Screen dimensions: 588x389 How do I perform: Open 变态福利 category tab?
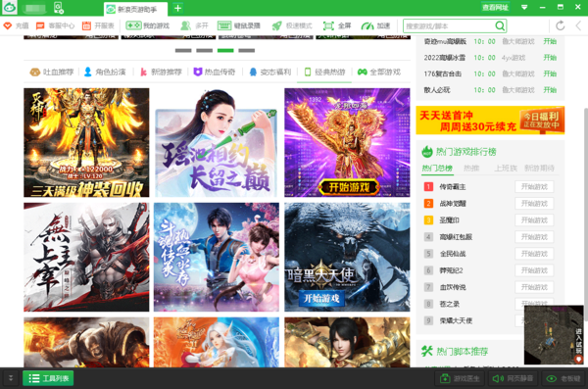(x=269, y=72)
